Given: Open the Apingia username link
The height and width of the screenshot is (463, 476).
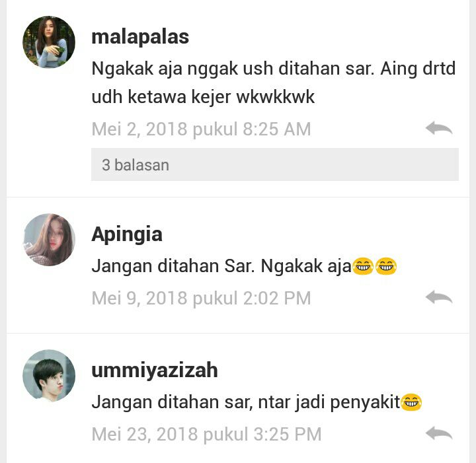Looking at the screenshot, I should click(x=127, y=234).
